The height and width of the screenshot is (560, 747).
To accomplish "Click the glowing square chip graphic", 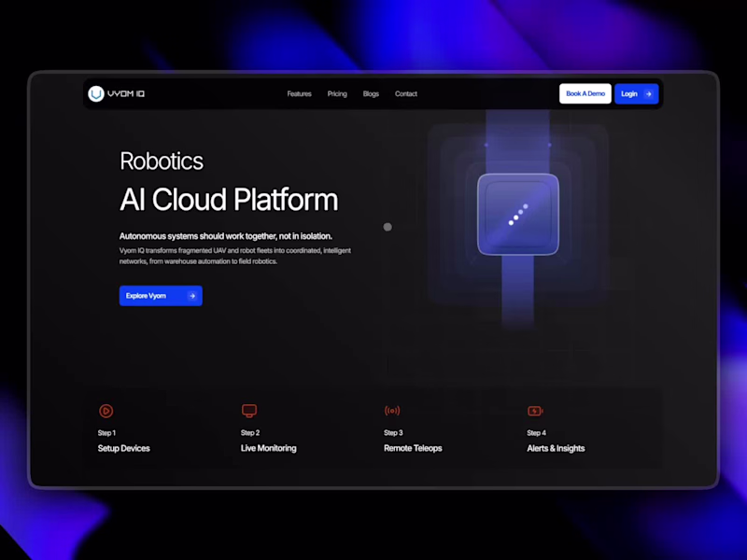I will [518, 215].
